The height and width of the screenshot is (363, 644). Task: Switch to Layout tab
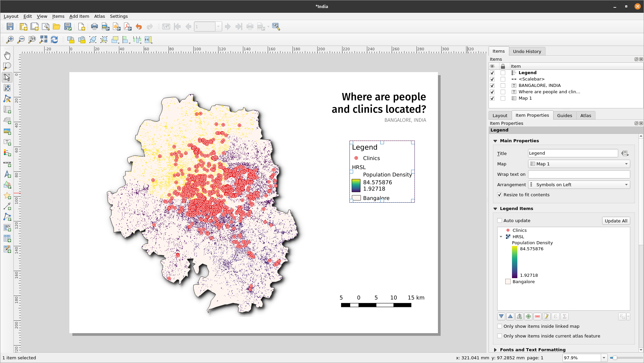[x=500, y=115]
